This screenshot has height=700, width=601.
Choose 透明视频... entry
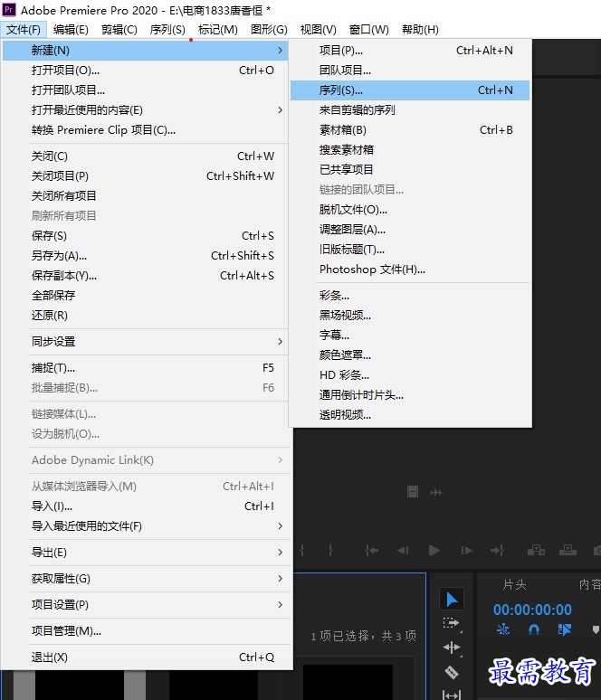coord(410,415)
